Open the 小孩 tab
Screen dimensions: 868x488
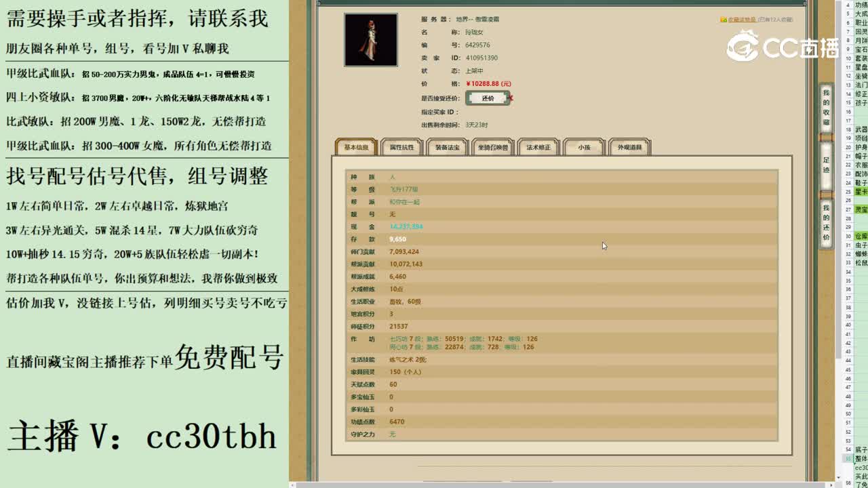point(583,146)
